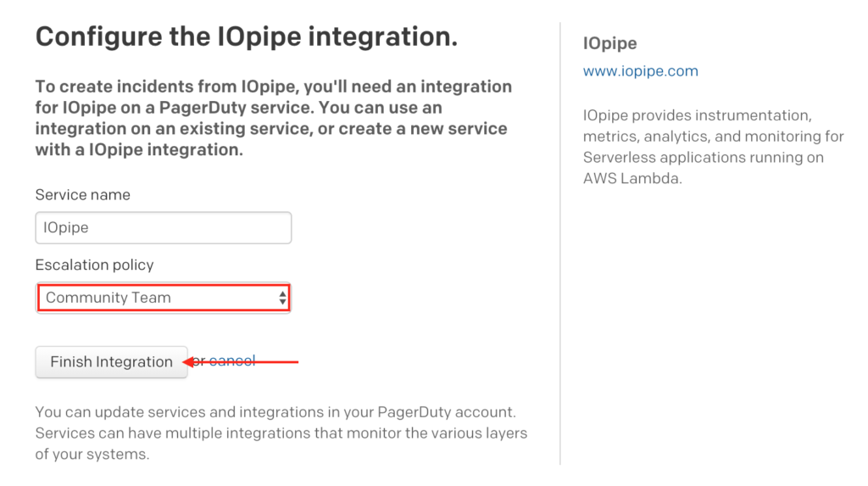Click the cancel link

tap(232, 360)
